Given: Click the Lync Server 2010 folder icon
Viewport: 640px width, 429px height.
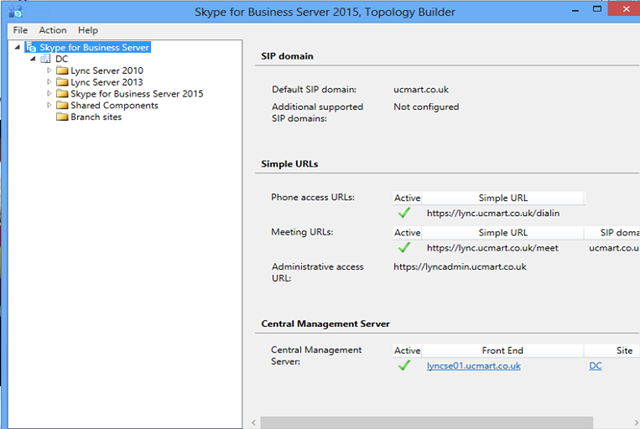Looking at the screenshot, I should click(x=62, y=71).
